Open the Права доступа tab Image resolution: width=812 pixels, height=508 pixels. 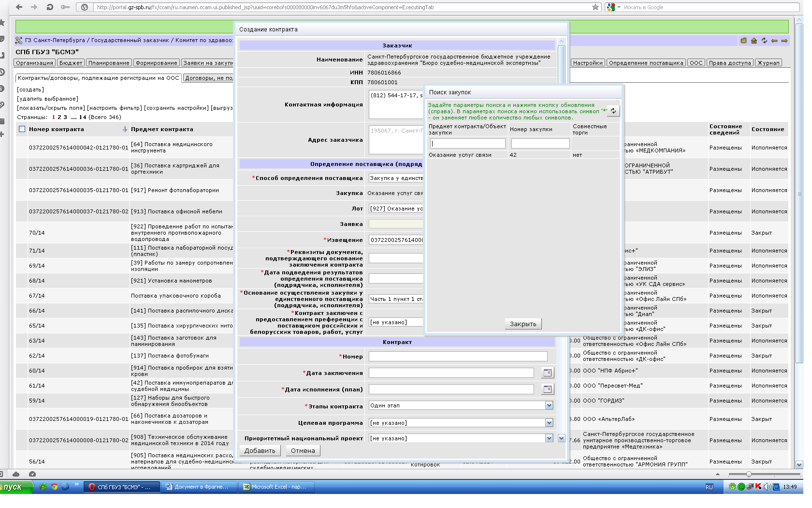[730, 63]
